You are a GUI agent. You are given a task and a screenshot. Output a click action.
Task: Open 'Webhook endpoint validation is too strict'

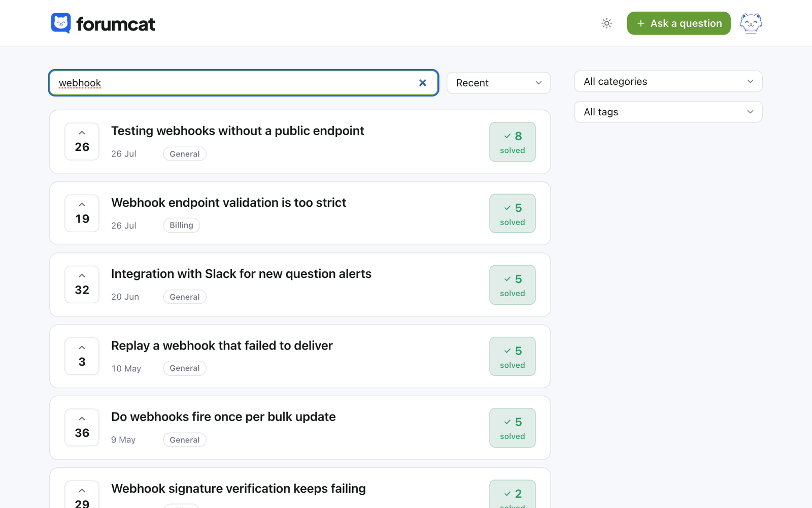click(228, 203)
